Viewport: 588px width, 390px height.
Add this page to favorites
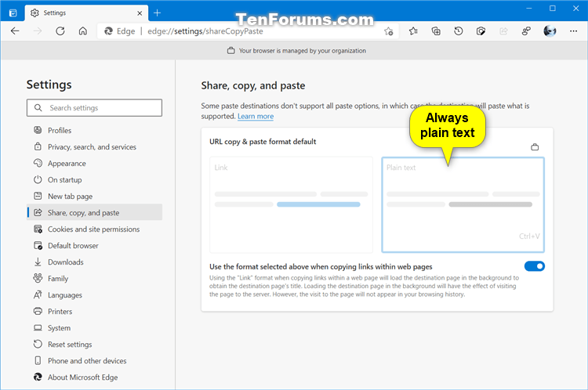[x=389, y=31]
